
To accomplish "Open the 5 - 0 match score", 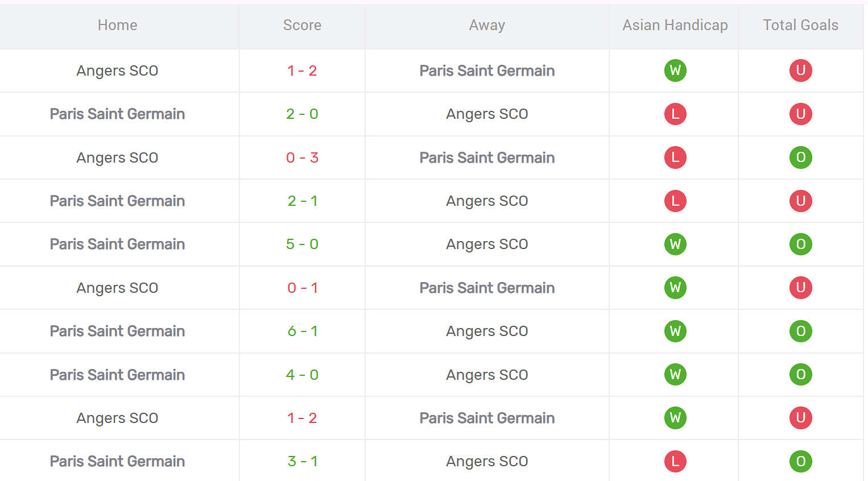I will (x=302, y=244).
